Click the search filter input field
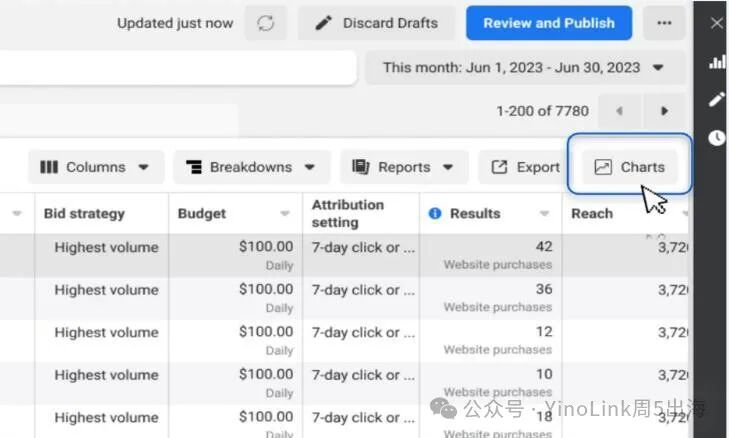This screenshot has height=438, width=729. click(x=177, y=67)
